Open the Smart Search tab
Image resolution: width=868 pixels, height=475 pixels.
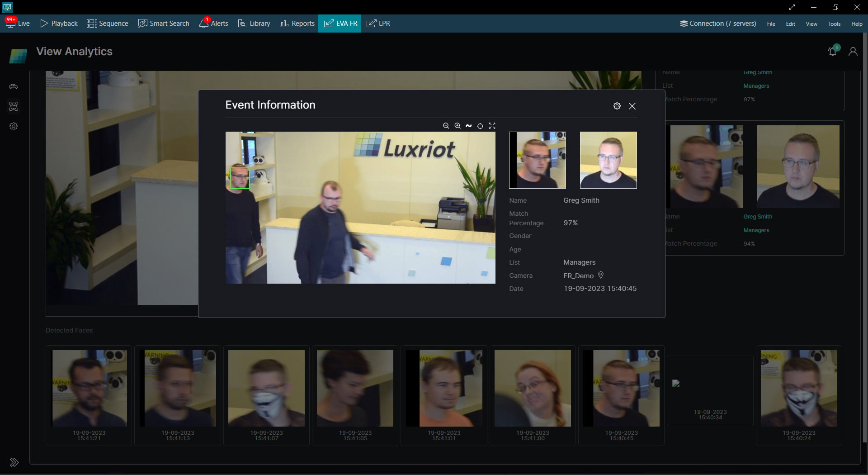point(164,24)
